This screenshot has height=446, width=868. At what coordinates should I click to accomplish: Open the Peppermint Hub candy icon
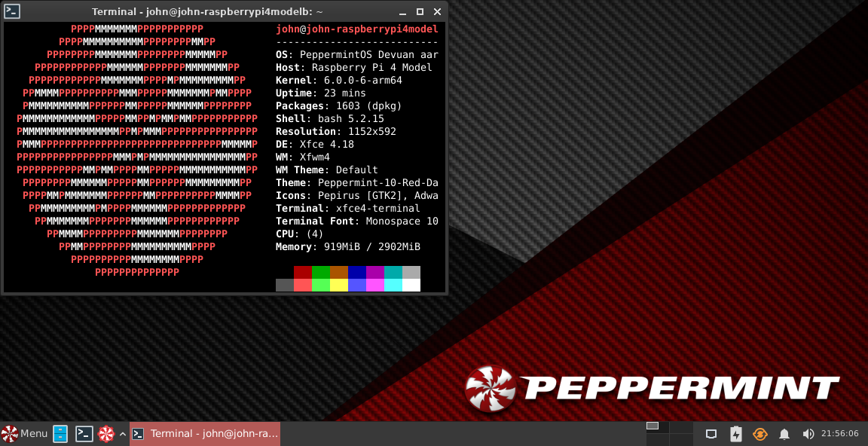pos(105,434)
